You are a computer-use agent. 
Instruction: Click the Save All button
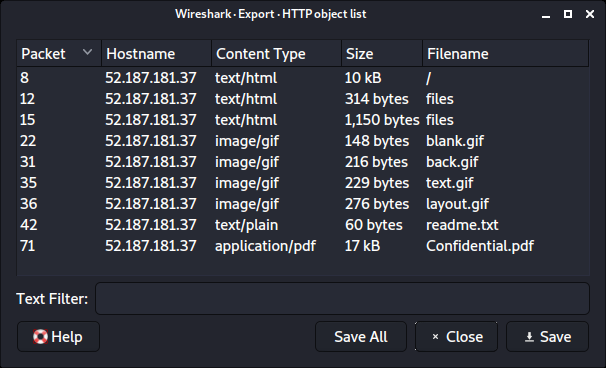click(x=361, y=337)
